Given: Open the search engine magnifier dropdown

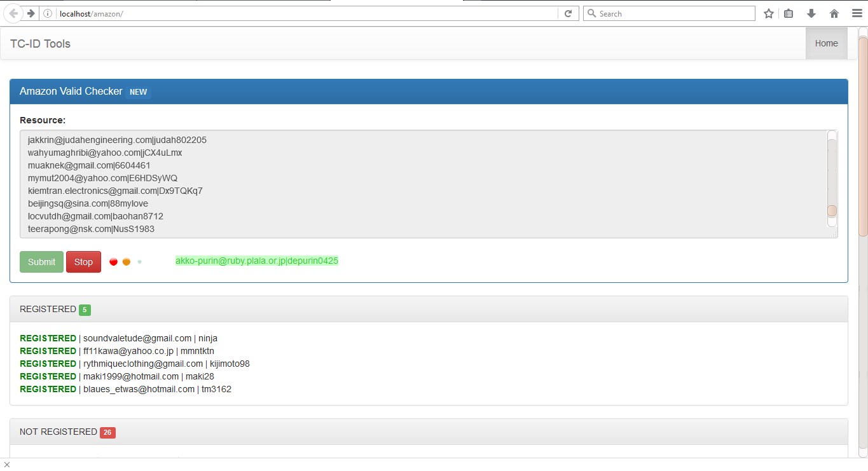Looking at the screenshot, I should [591, 13].
